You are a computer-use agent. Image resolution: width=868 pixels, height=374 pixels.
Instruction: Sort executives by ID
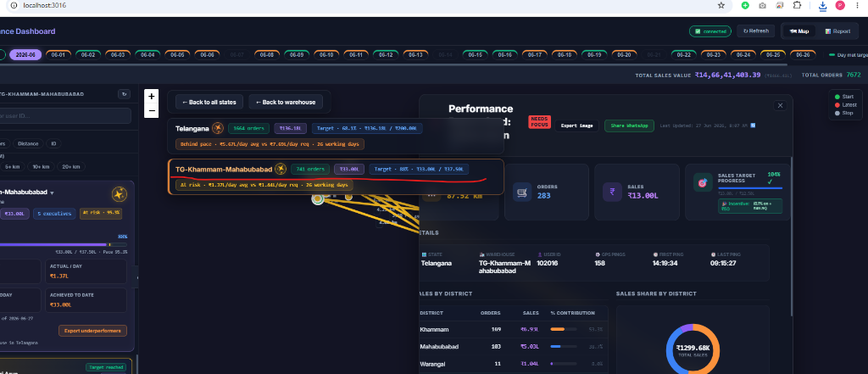click(x=53, y=143)
